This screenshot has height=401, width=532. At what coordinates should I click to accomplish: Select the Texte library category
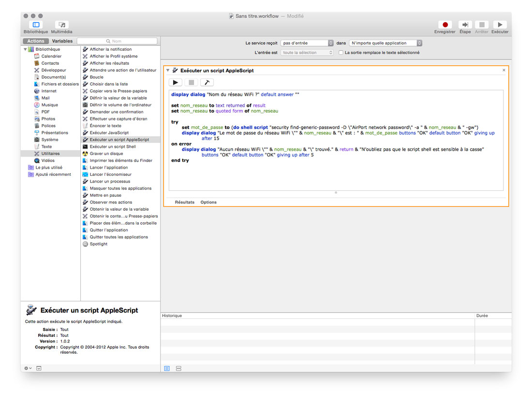pos(46,147)
